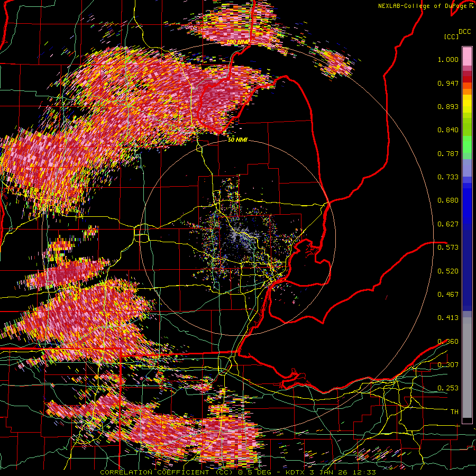Click the 50 NMI range ring label

pos(237,140)
